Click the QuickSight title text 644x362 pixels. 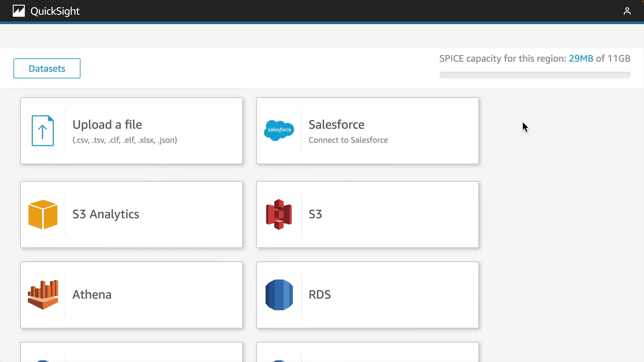coord(55,11)
